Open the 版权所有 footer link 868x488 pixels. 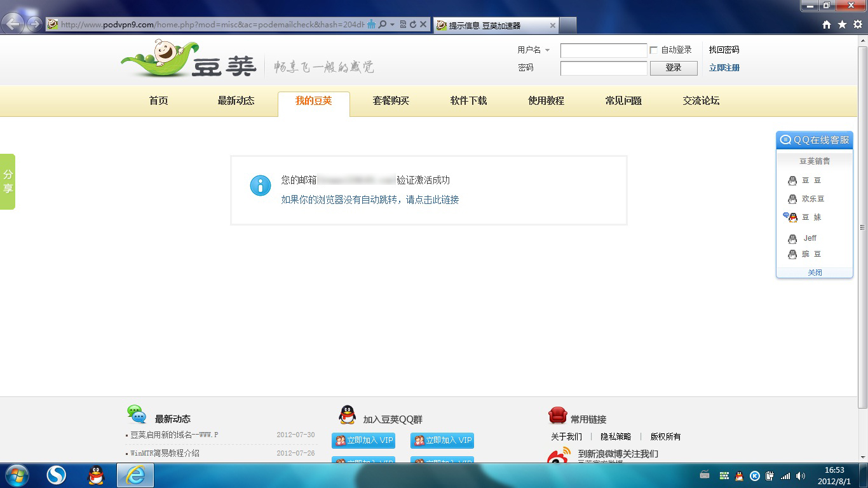(x=666, y=437)
